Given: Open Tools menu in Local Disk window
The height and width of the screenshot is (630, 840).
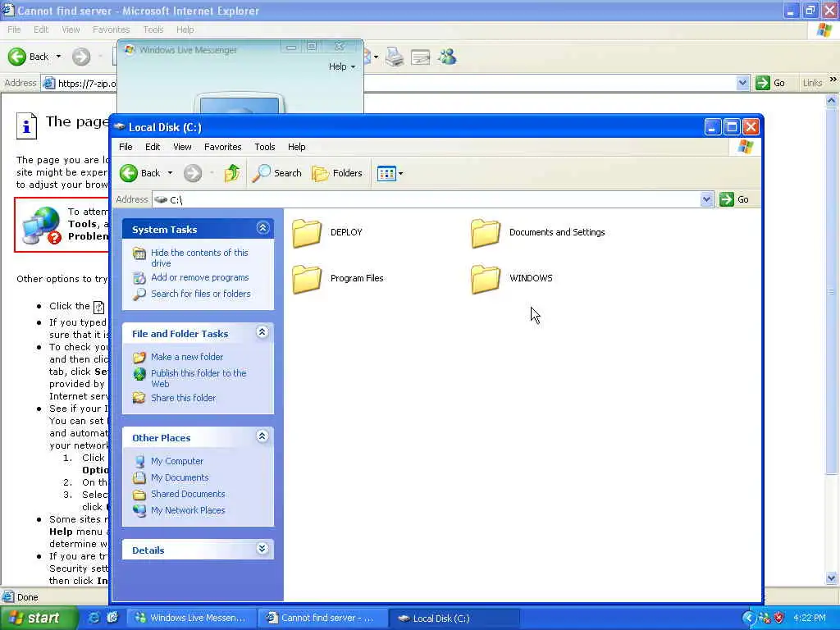Looking at the screenshot, I should 265,147.
